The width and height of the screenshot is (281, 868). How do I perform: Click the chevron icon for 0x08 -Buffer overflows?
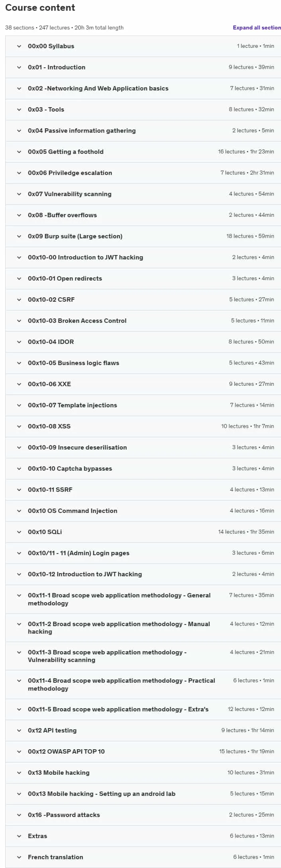coord(19,215)
